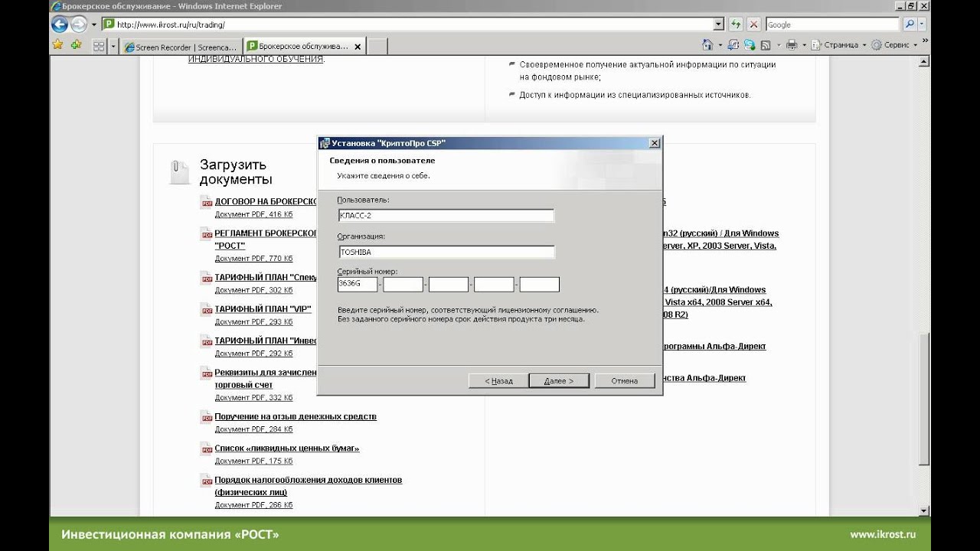Click the PDF icon beside ТАРИФНЫЙ ПЛАН "VIP"
The image size is (980, 551).
click(207, 310)
